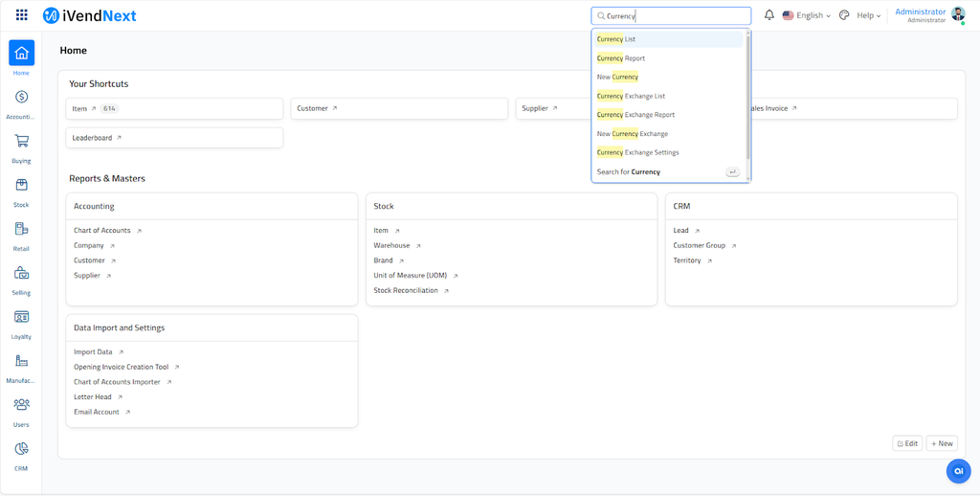Open the AI assistant chat bubble

pyautogui.click(x=958, y=470)
